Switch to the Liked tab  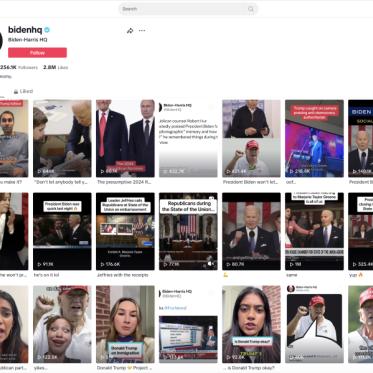click(x=23, y=91)
